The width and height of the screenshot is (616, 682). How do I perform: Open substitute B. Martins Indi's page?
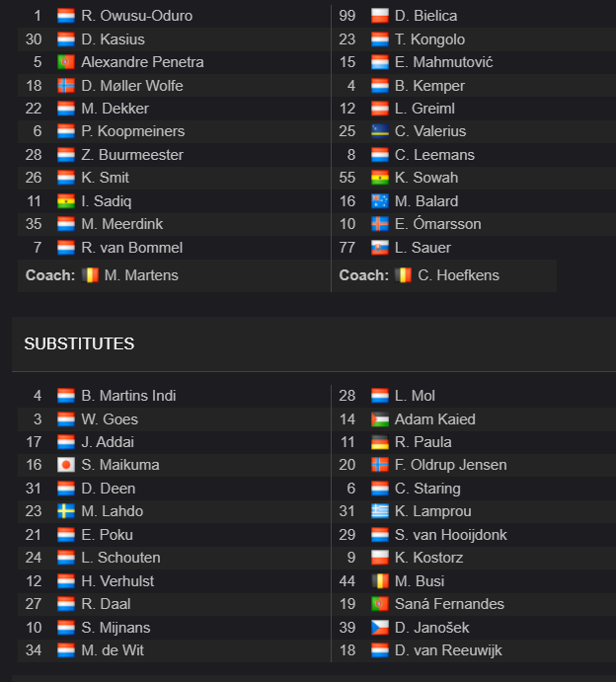pos(128,396)
